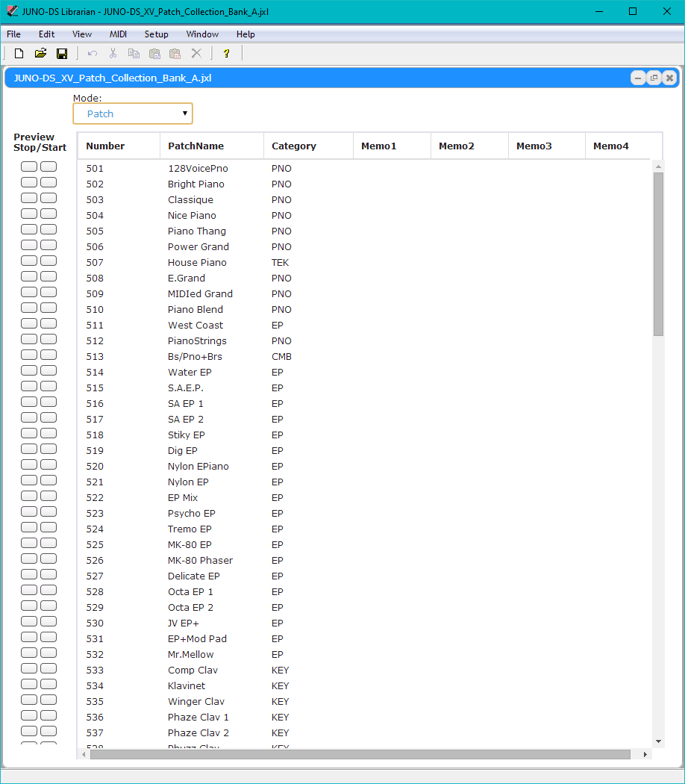Click the yellow Help question mark icon
This screenshot has width=685, height=784.
coord(226,53)
